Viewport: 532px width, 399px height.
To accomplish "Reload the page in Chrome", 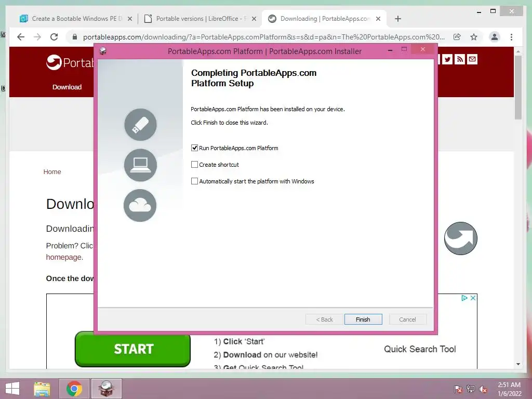I will (54, 37).
